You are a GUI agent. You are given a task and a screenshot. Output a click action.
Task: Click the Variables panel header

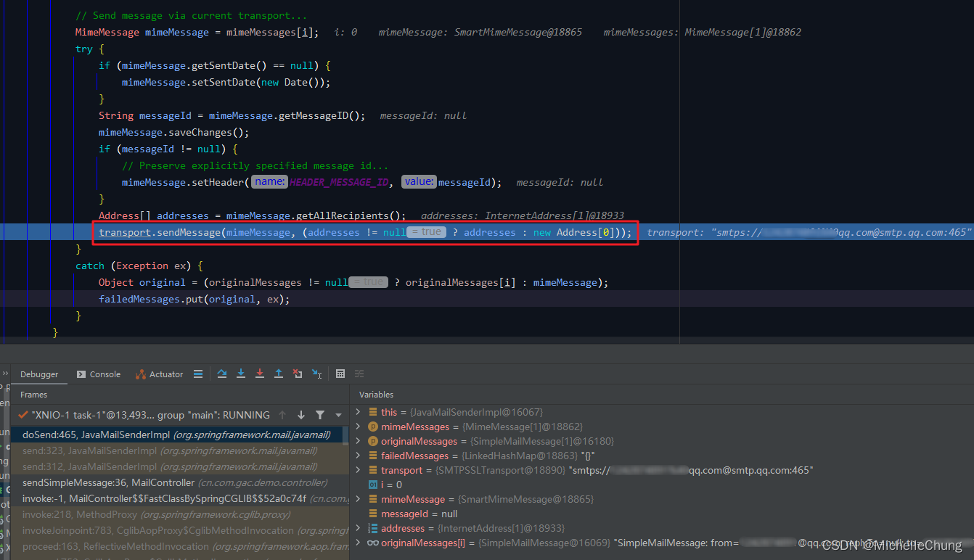(x=376, y=395)
